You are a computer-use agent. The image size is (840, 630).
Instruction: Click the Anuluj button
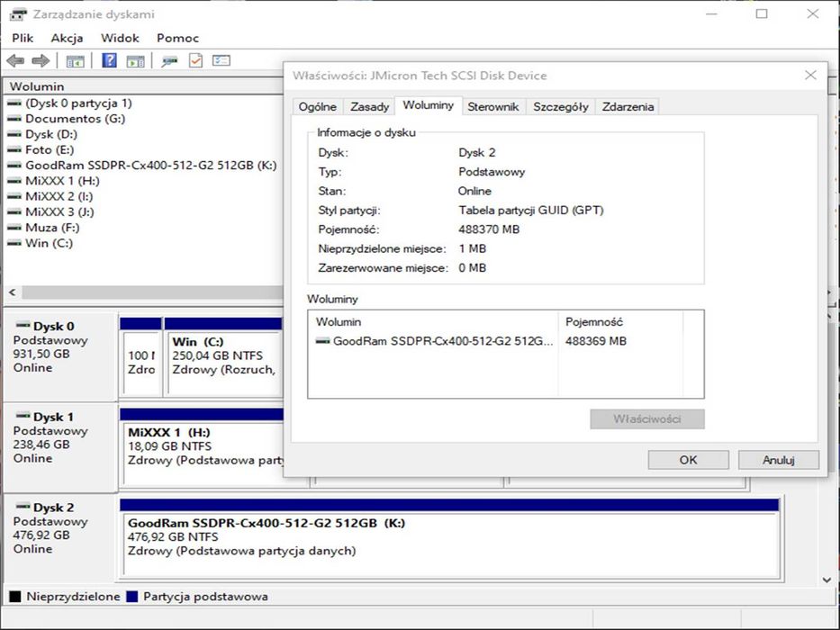click(779, 460)
